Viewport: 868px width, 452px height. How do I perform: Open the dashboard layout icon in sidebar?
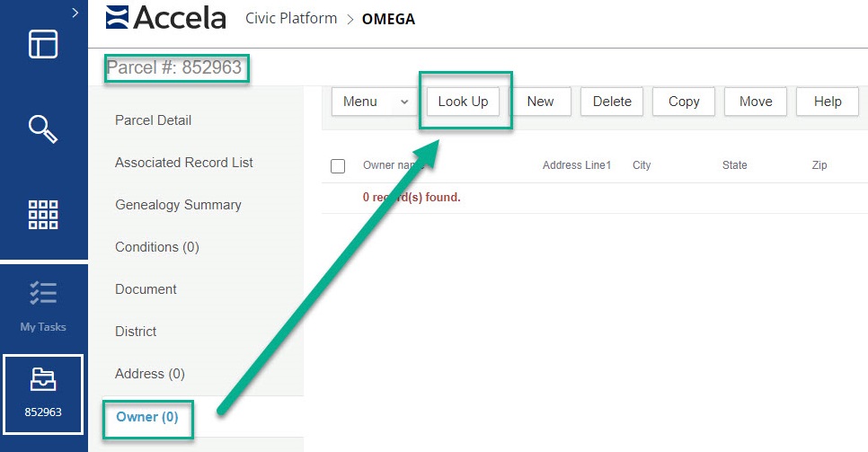(x=43, y=44)
